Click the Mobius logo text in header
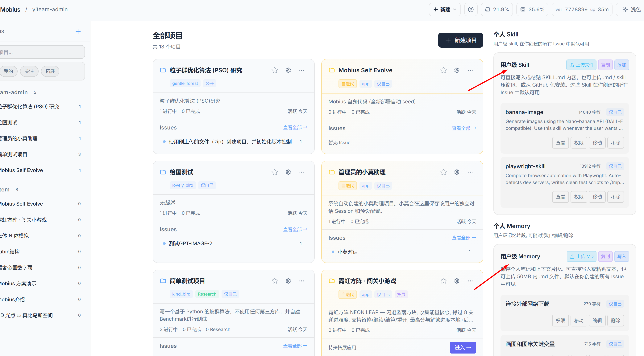 [10, 10]
